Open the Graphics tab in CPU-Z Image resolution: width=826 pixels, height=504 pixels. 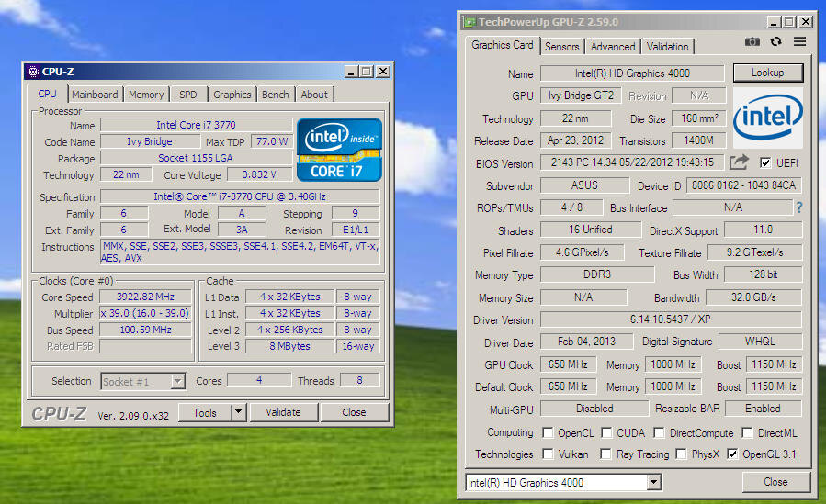232,95
